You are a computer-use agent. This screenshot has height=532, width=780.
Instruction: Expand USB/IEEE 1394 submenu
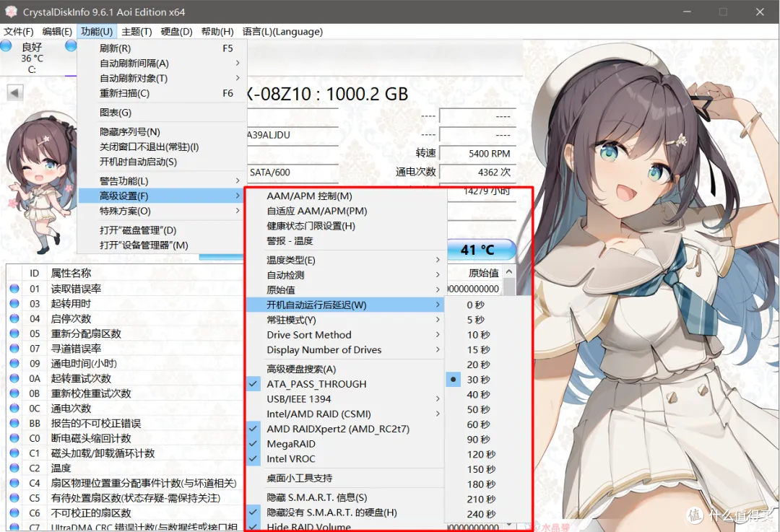click(x=344, y=398)
